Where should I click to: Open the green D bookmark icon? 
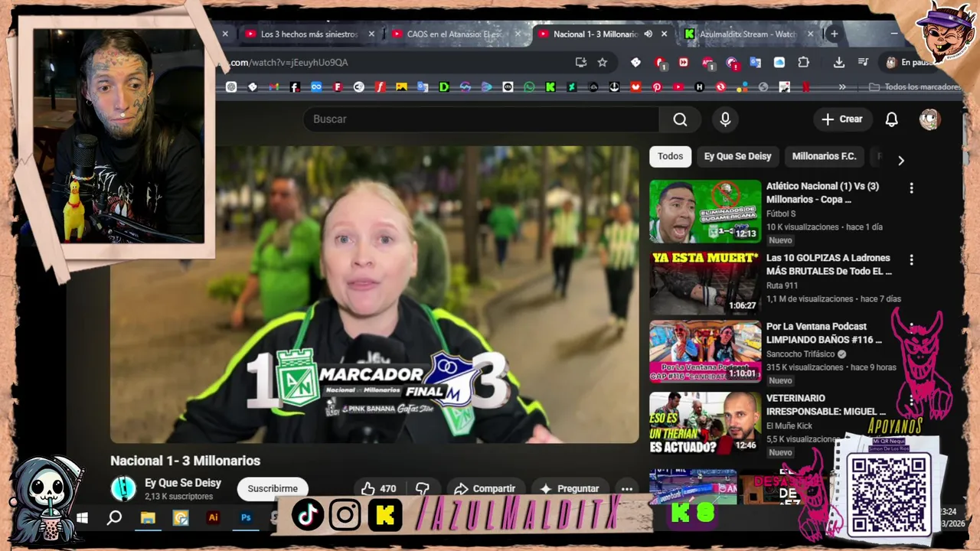pyautogui.click(x=444, y=87)
